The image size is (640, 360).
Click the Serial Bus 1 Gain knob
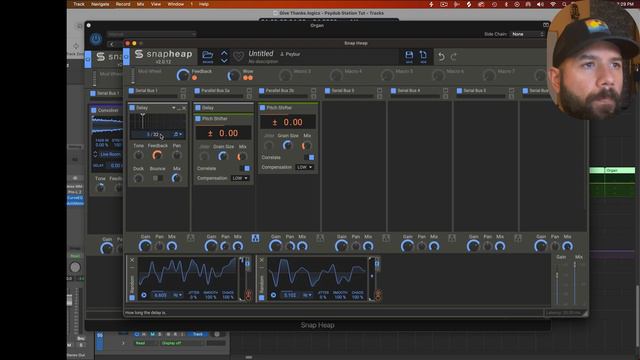point(145,246)
